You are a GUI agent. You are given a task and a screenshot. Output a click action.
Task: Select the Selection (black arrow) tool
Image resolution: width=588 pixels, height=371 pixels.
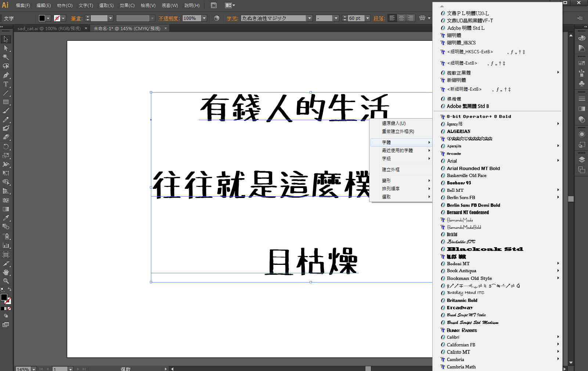point(6,39)
